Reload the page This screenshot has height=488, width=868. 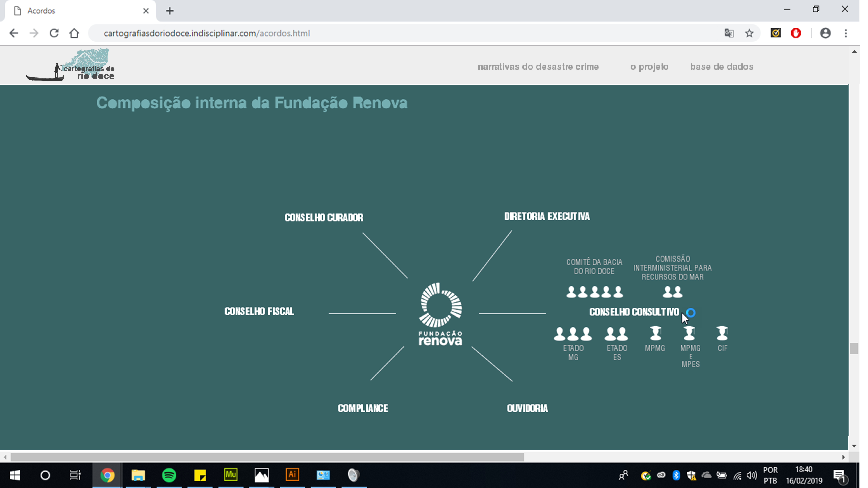[54, 33]
